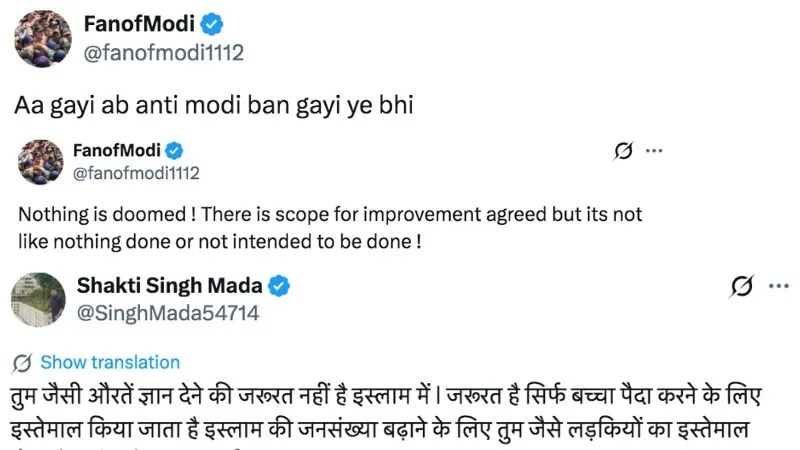Click the avatar on the 'Nothing is doomed' tweet
The height and width of the screenshot is (450, 800).
tap(41, 162)
